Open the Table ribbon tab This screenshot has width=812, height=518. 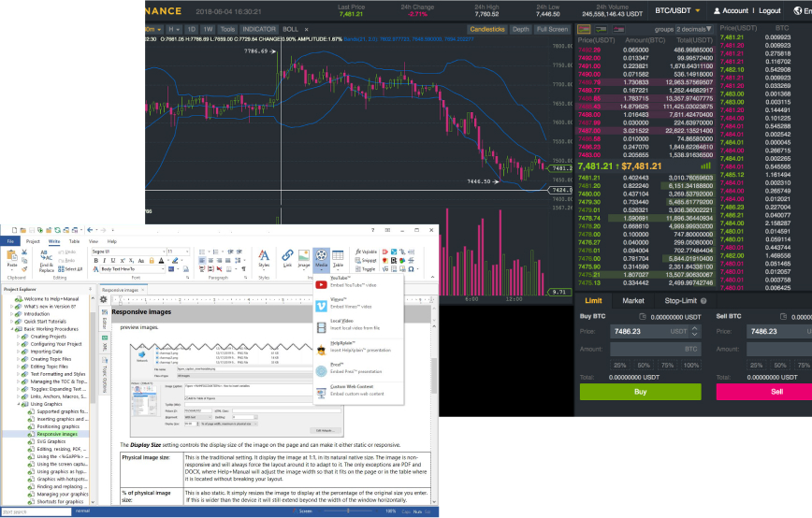[74, 240]
